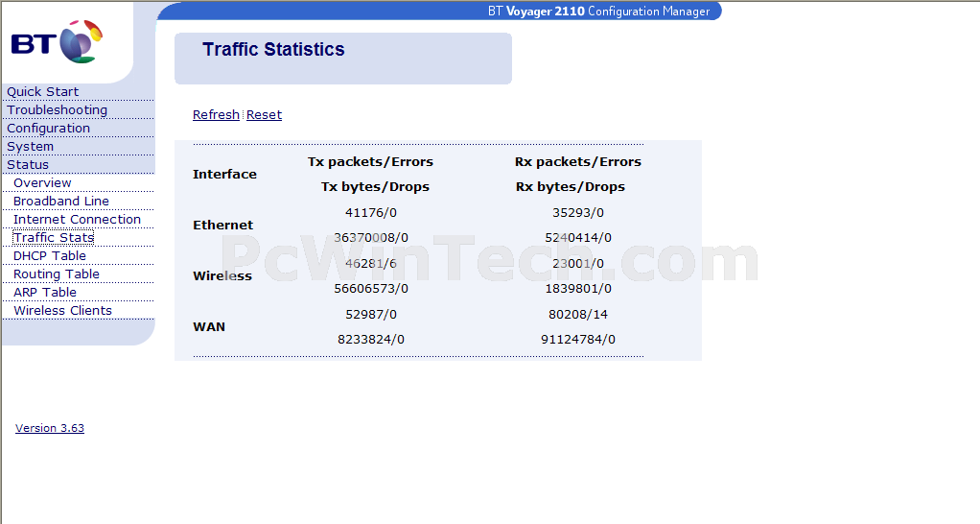The height and width of the screenshot is (524, 980).
Task: Select WAN Tx packets value 52987/0
Action: coord(371,314)
